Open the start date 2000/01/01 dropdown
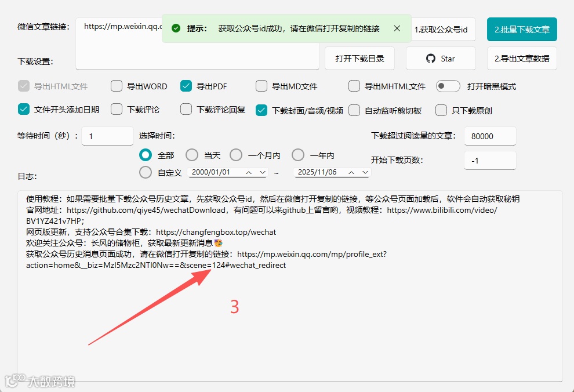 (x=263, y=172)
